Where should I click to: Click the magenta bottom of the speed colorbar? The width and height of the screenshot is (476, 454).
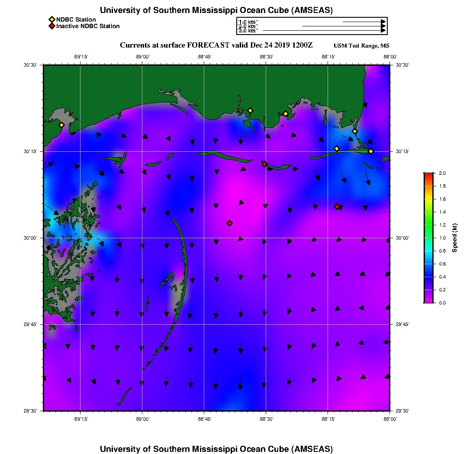[428, 300]
